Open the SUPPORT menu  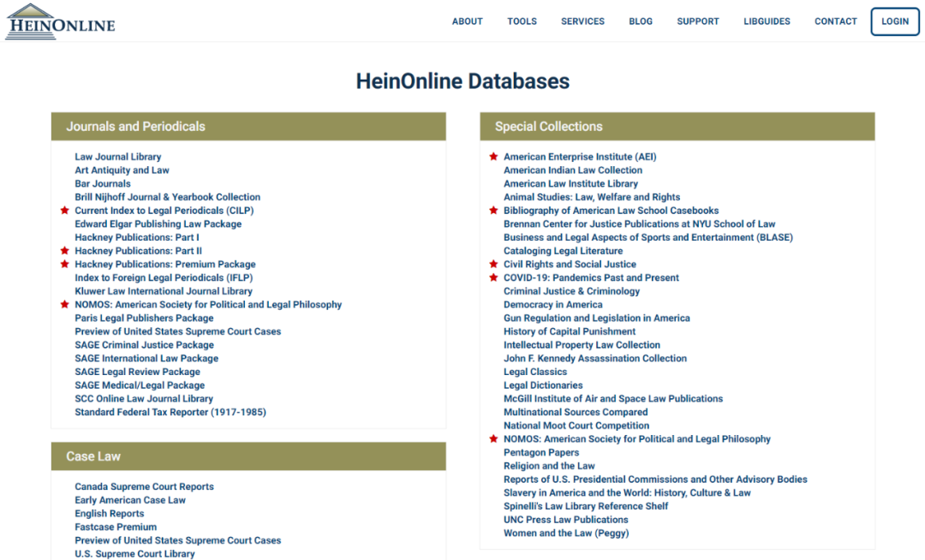(698, 21)
